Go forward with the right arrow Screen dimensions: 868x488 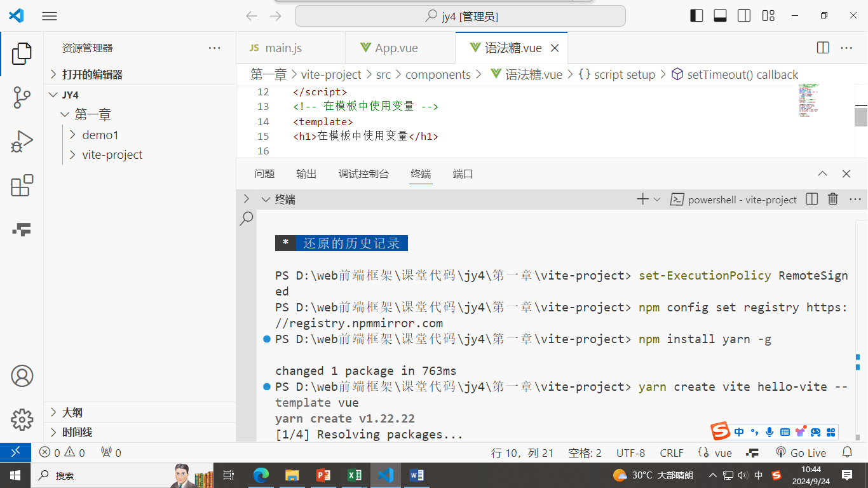coord(275,16)
